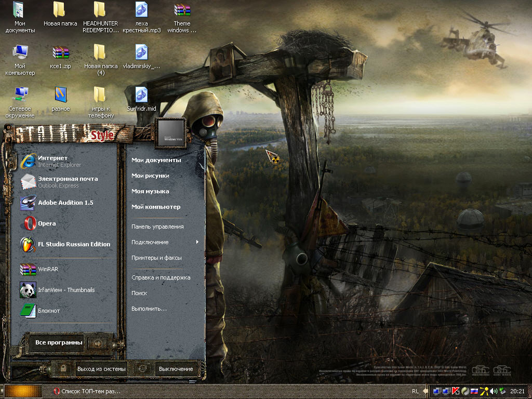Select the Новая папка folder on desktop
This screenshot has height=399, width=532.
[60, 14]
